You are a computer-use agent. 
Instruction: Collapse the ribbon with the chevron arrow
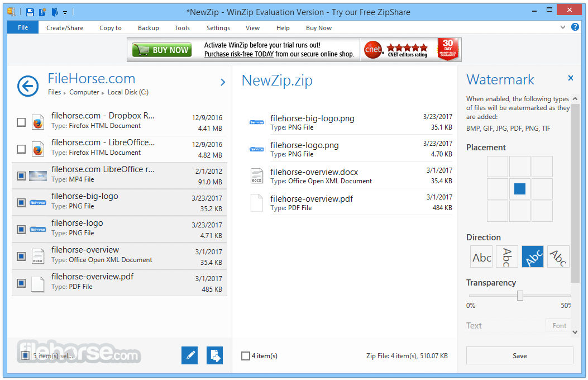(x=562, y=27)
